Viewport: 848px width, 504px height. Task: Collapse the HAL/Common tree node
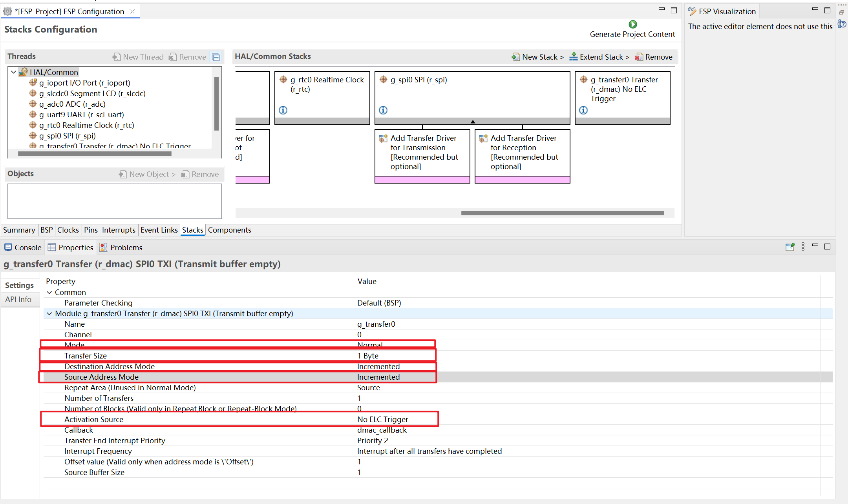pos(14,72)
